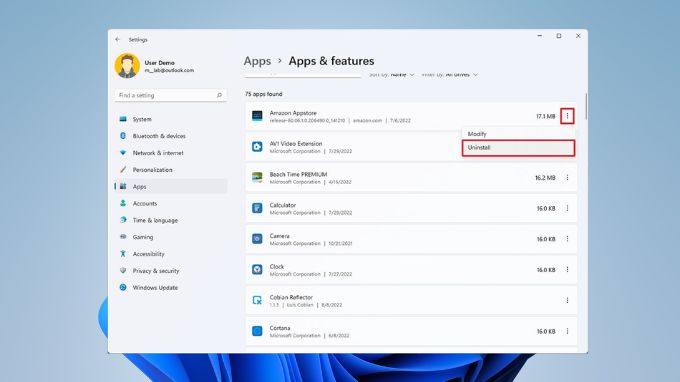Click the Calculator app icon
The height and width of the screenshot is (382, 680).
pyautogui.click(x=257, y=208)
